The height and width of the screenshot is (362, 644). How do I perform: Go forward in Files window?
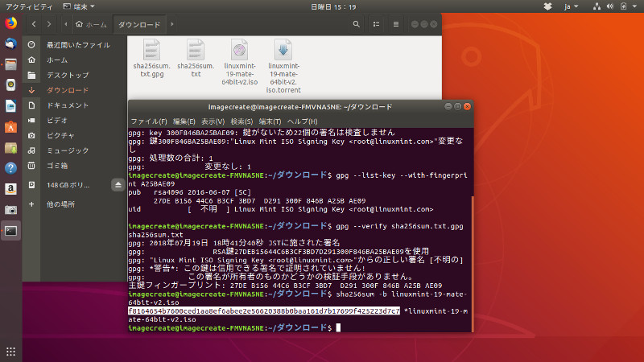pyautogui.click(x=49, y=24)
